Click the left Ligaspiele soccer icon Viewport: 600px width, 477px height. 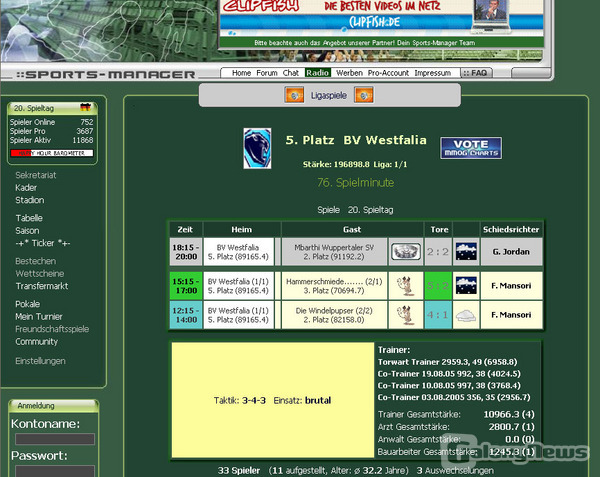[295, 95]
